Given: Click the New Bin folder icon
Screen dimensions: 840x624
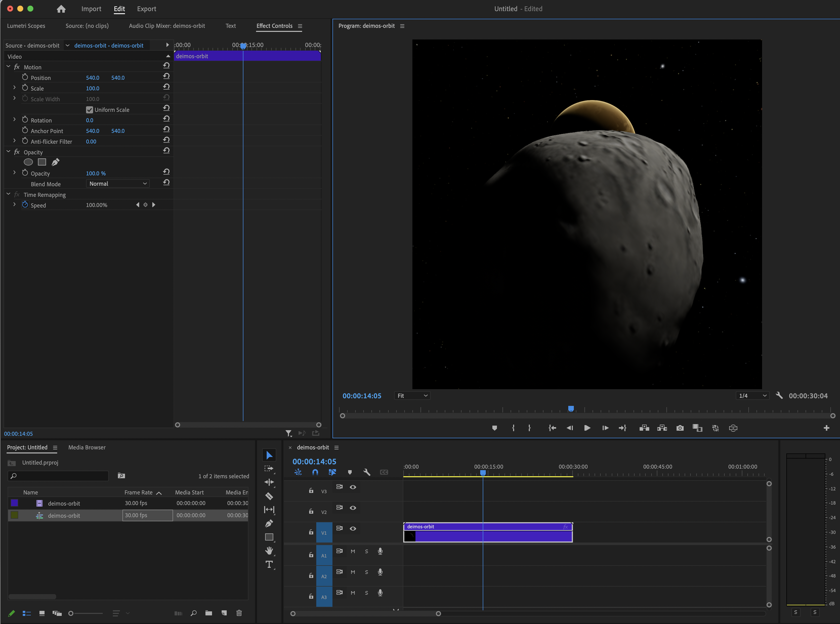Looking at the screenshot, I should [x=208, y=613].
